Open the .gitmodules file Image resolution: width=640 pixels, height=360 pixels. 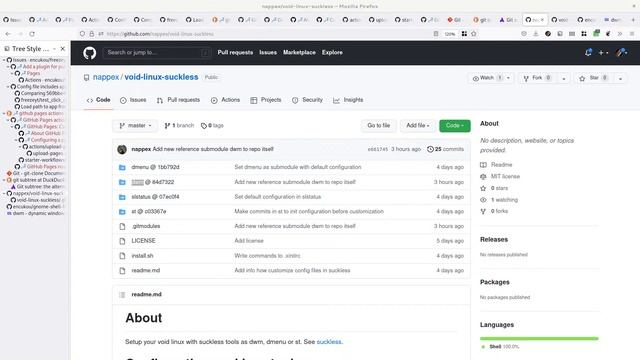point(146,226)
